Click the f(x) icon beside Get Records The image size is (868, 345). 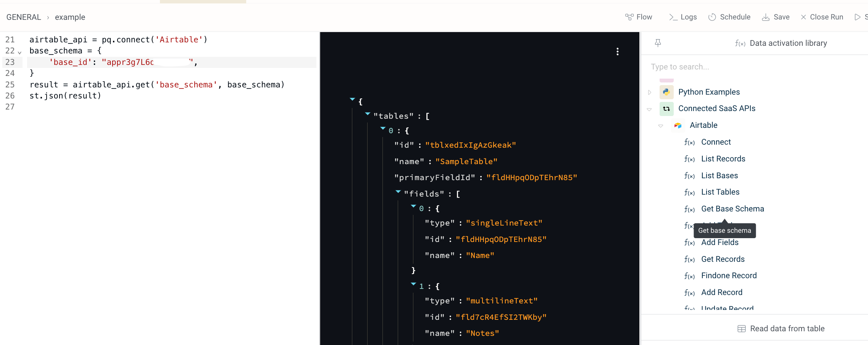tap(689, 260)
